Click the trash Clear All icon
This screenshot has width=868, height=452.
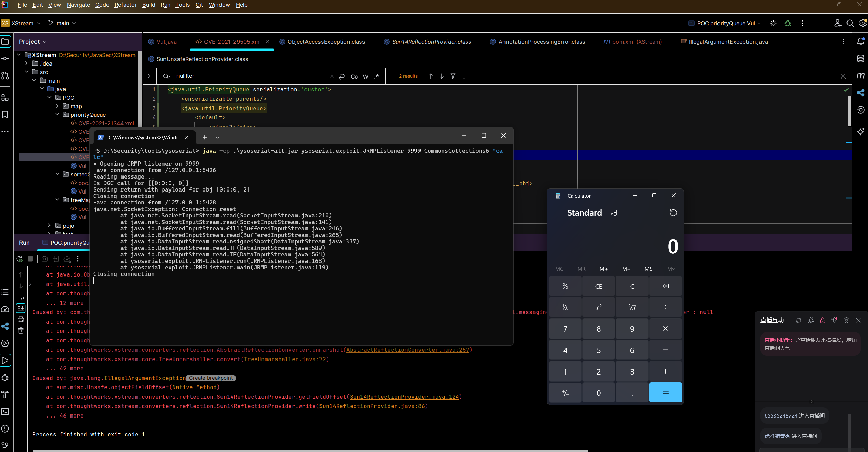(21, 330)
